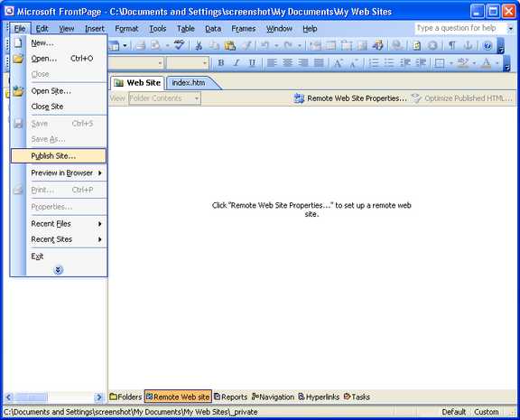Viewport: 520px width, 420px height.
Task: Click the Spelling check icon
Action: [x=179, y=45]
